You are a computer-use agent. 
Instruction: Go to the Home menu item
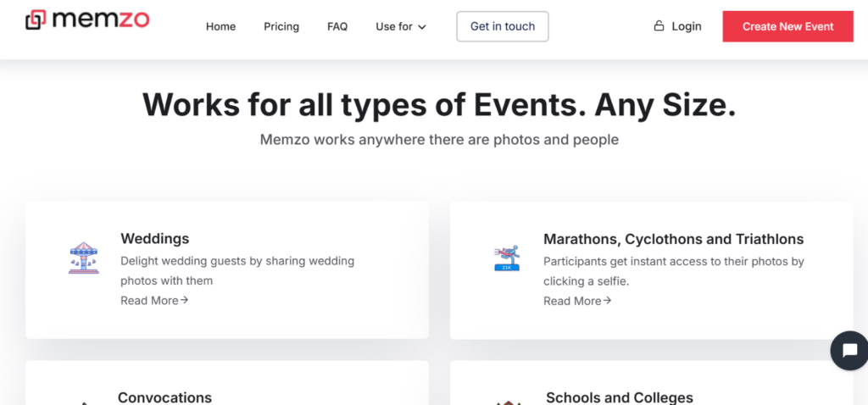click(x=220, y=26)
